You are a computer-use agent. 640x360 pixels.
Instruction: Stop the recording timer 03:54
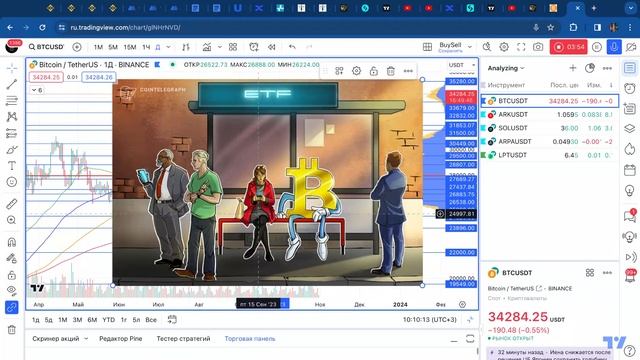(569, 47)
